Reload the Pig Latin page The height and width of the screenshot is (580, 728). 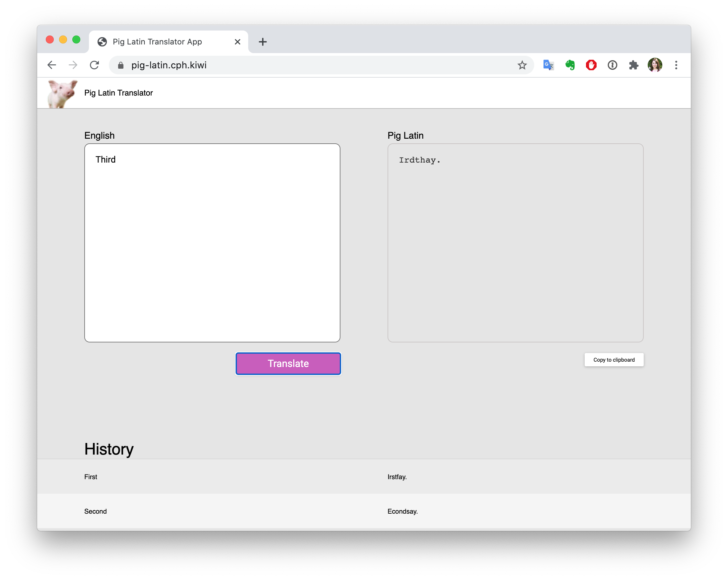pyautogui.click(x=95, y=65)
